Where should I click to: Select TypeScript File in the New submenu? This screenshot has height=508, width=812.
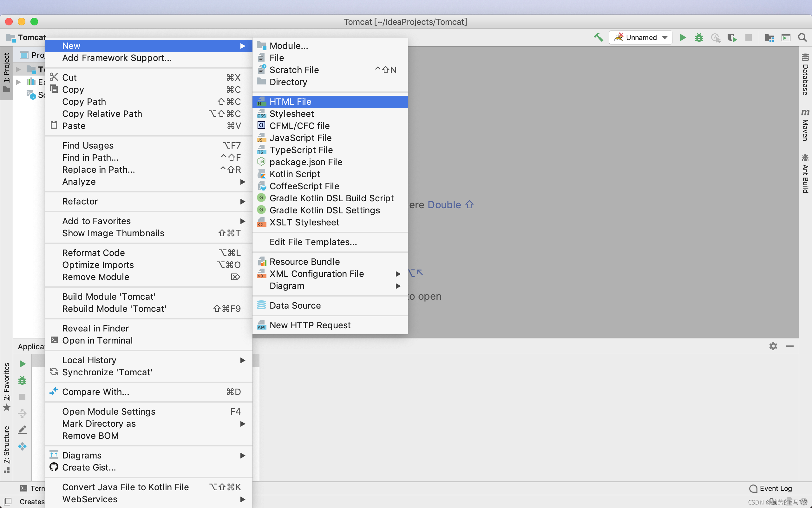330,150
